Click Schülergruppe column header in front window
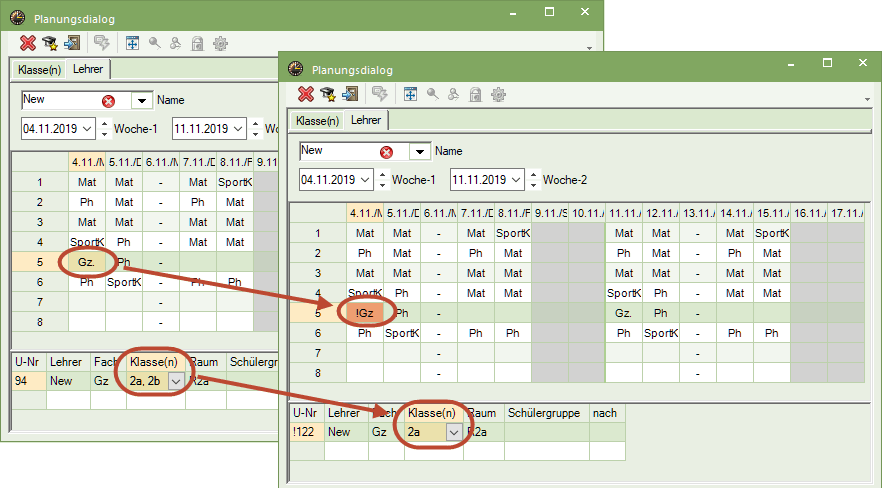The image size is (882, 488). click(x=547, y=413)
